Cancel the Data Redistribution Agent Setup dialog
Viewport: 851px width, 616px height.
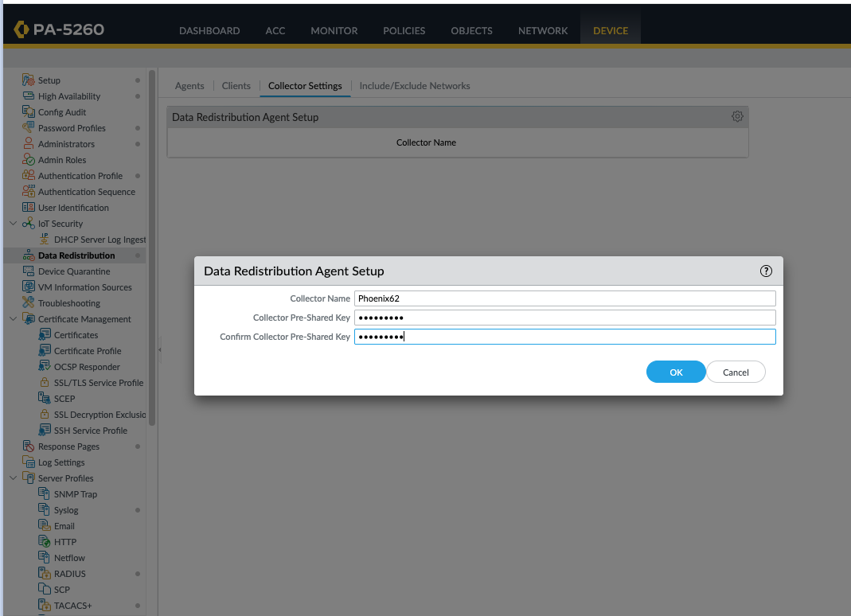pyautogui.click(x=736, y=372)
